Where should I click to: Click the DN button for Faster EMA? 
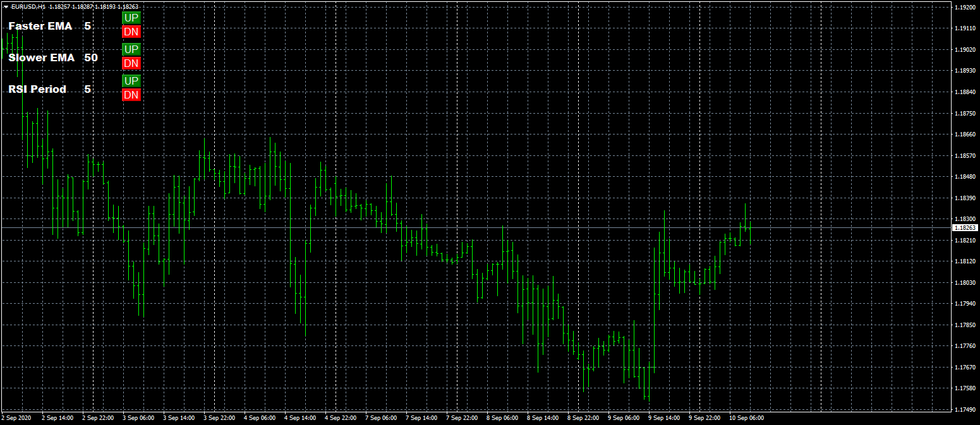(131, 32)
